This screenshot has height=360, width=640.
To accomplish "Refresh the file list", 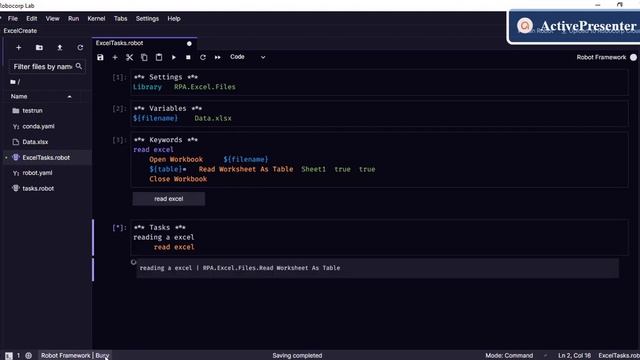I will [x=80, y=48].
